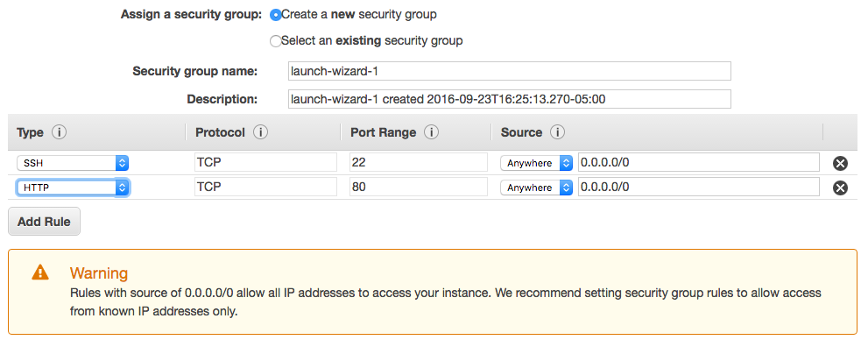868x361 pixels.
Task: Click into the Description text field
Action: point(509,99)
